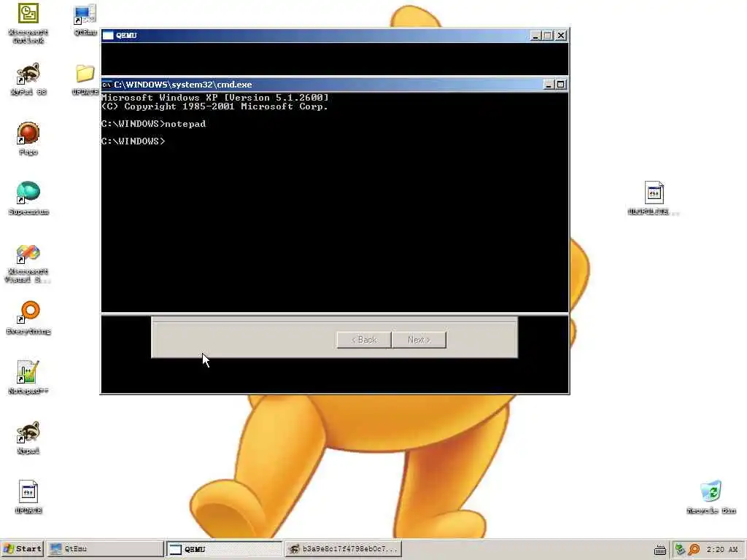The width and height of the screenshot is (747, 560).
Task: Open the QtEmu desktop shortcut icon
Action: point(85,15)
